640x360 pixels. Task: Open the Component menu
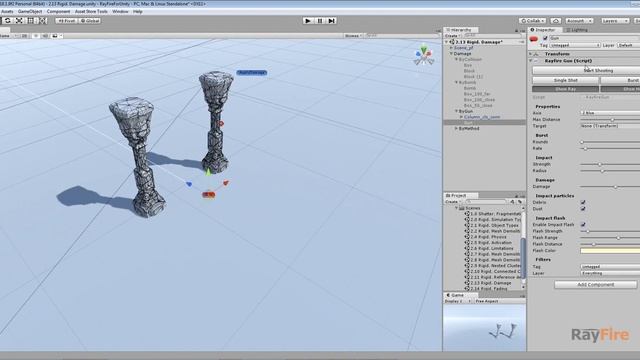click(x=58, y=11)
